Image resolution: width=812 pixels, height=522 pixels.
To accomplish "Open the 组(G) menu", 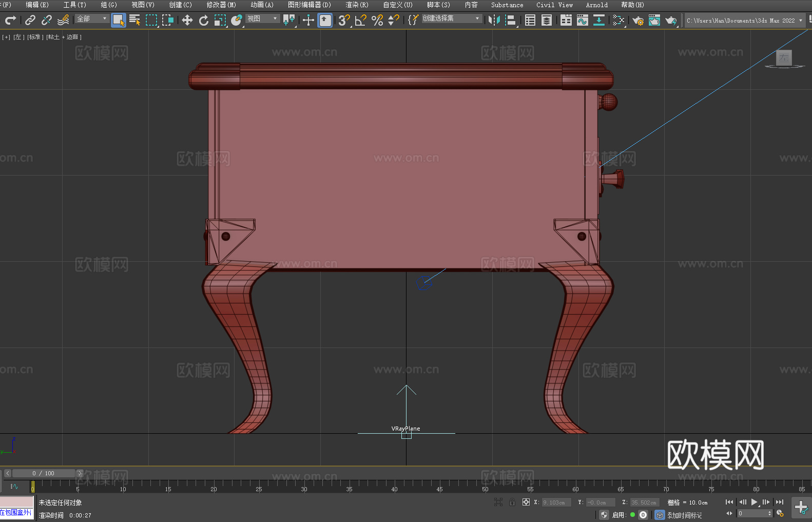I will tap(109, 5).
